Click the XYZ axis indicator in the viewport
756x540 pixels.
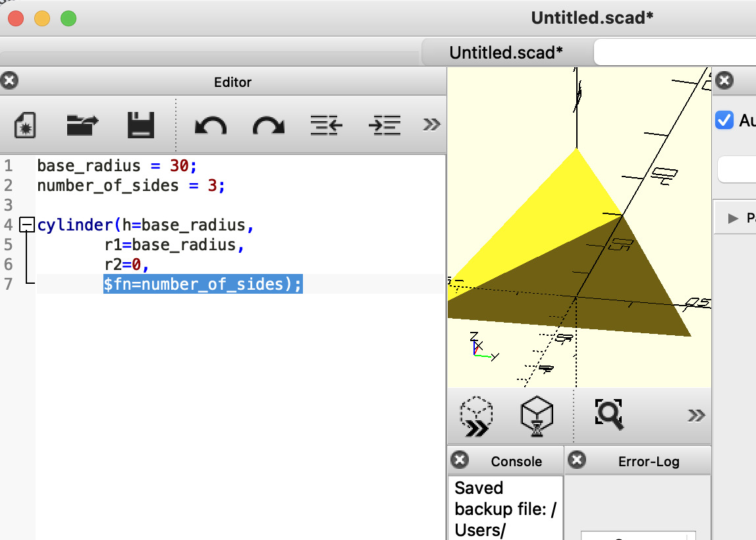pyautogui.click(x=483, y=346)
